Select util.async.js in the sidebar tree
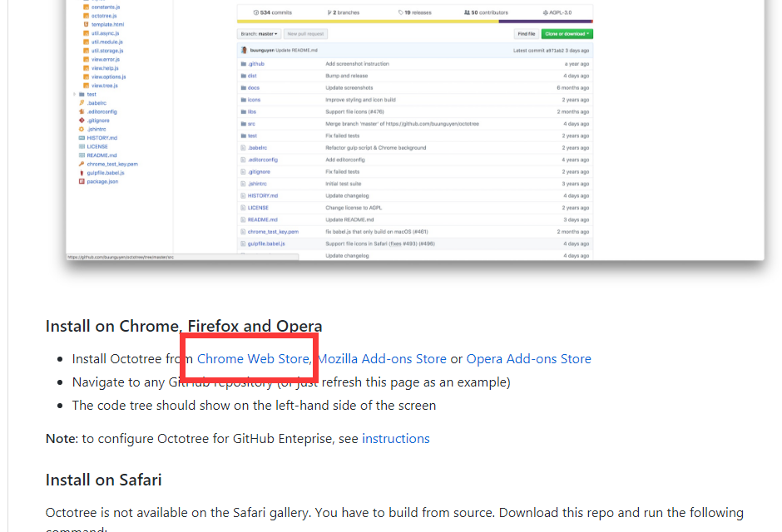 (x=105, y=33)
